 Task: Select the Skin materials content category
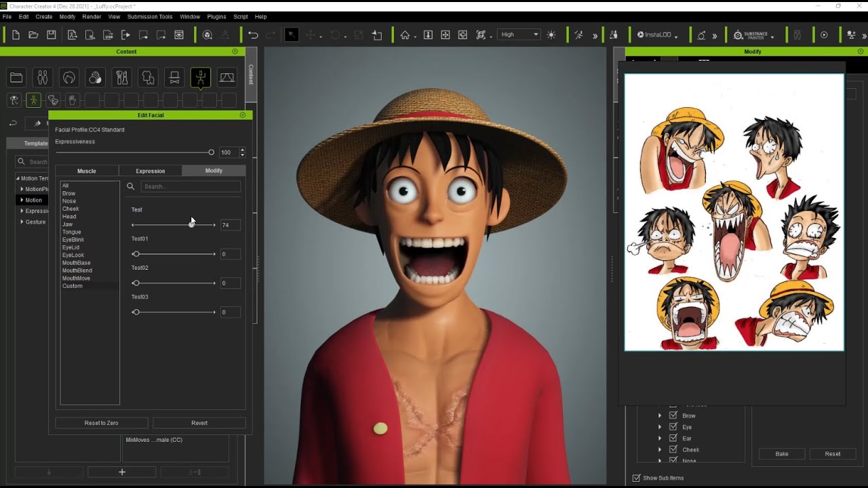[95, 78]
